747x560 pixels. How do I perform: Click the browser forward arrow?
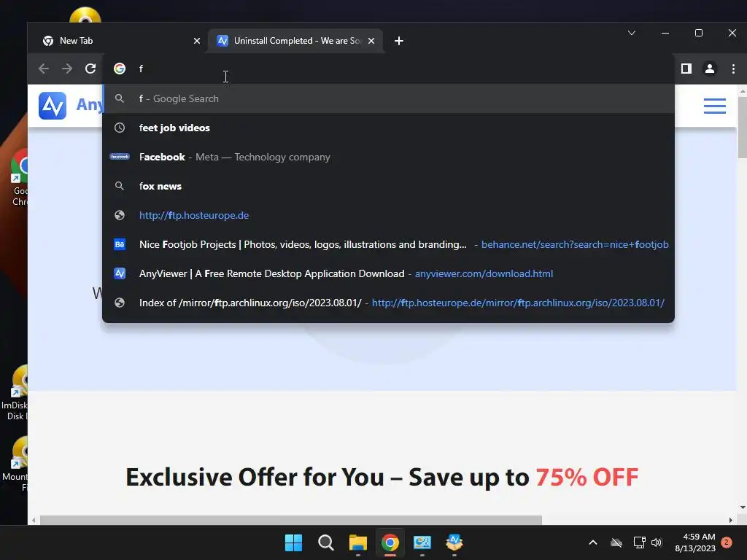coord(67,69)
